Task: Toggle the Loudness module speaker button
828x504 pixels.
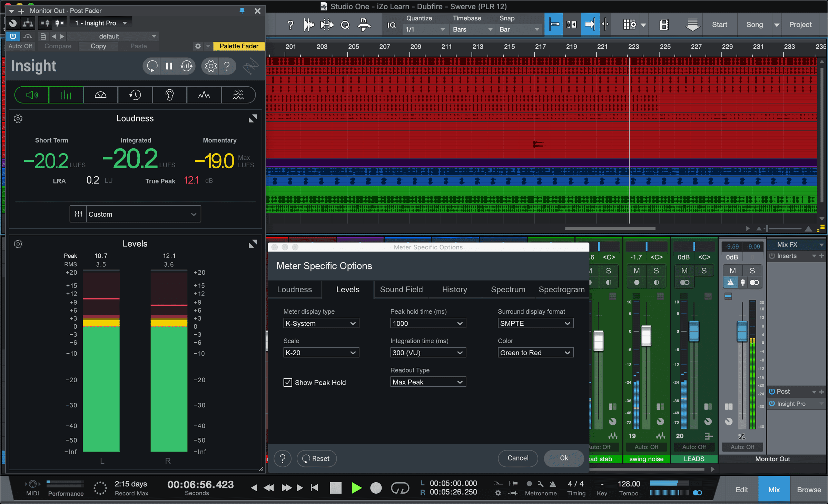Action: tap(32, 95)
